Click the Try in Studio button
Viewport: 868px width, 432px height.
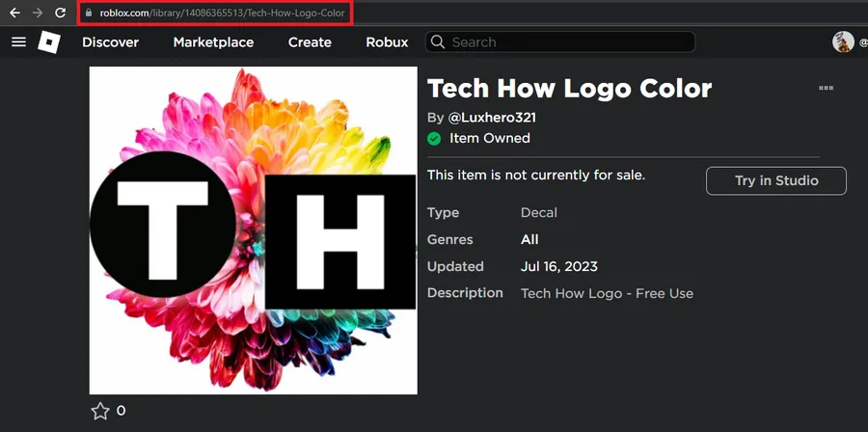776,181
